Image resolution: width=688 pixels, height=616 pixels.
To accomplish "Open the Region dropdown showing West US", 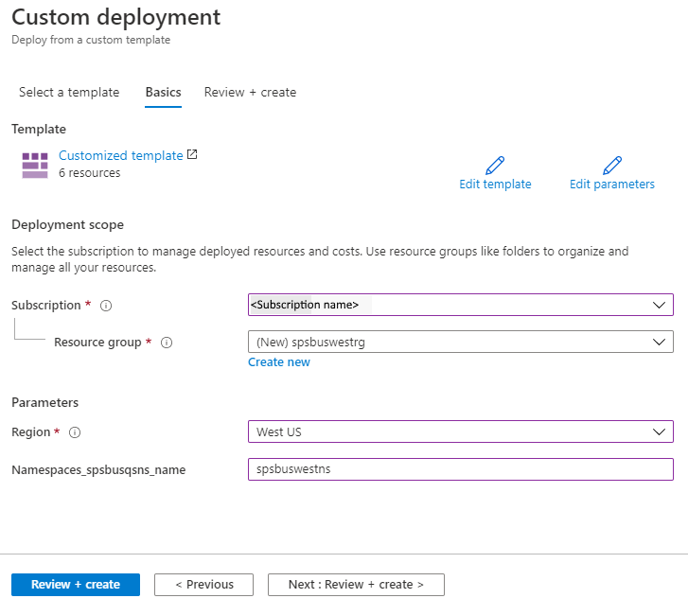I will [x=460, y=431].
